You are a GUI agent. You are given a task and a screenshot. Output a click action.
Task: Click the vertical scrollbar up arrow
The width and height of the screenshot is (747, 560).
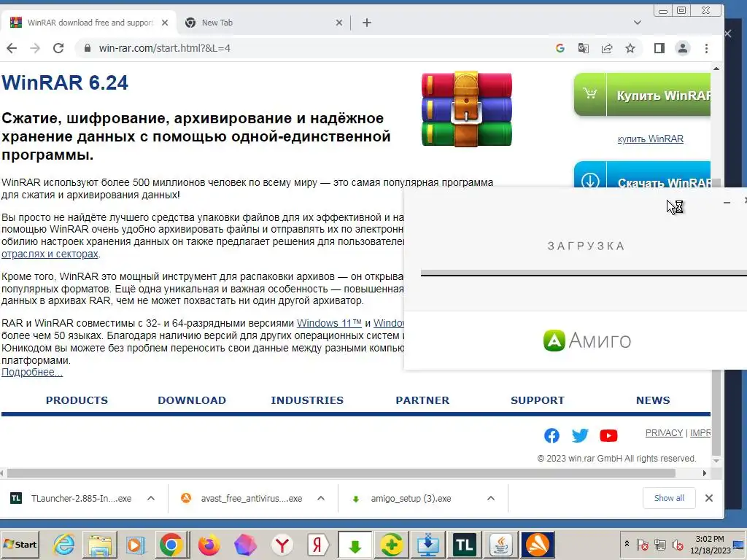click(x=716, y=68)
